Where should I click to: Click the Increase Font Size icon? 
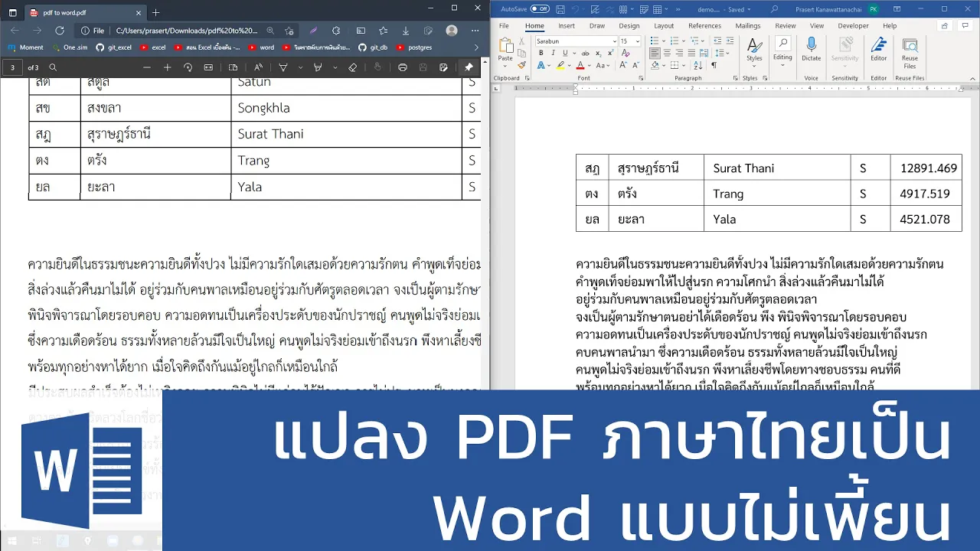pos(623,65)
